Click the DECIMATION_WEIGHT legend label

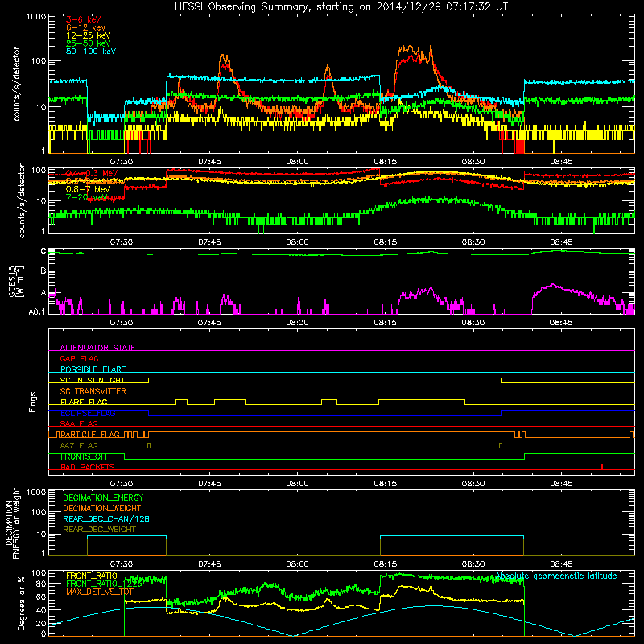(x=102, y=508)
